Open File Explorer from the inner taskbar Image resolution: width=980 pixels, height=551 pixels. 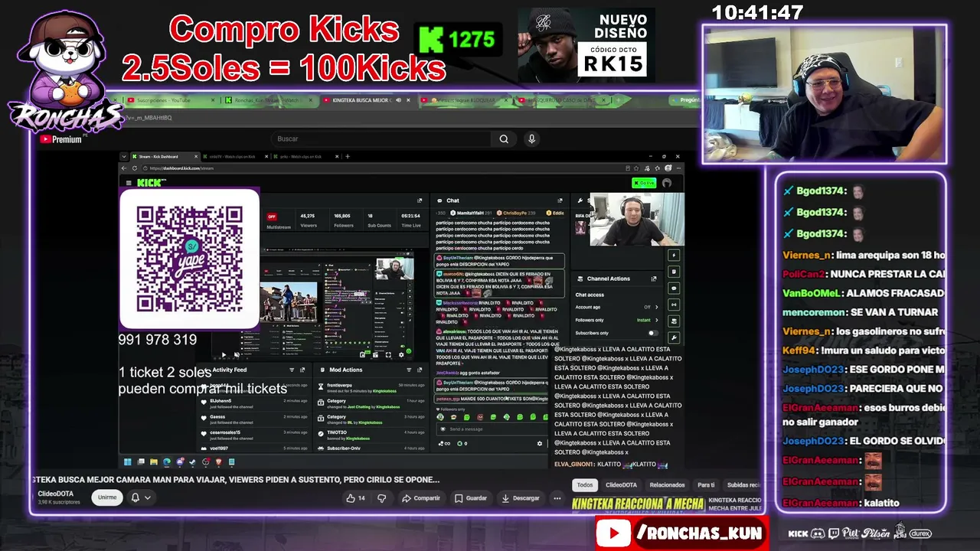pyautogui.click(x=154, y=461)
